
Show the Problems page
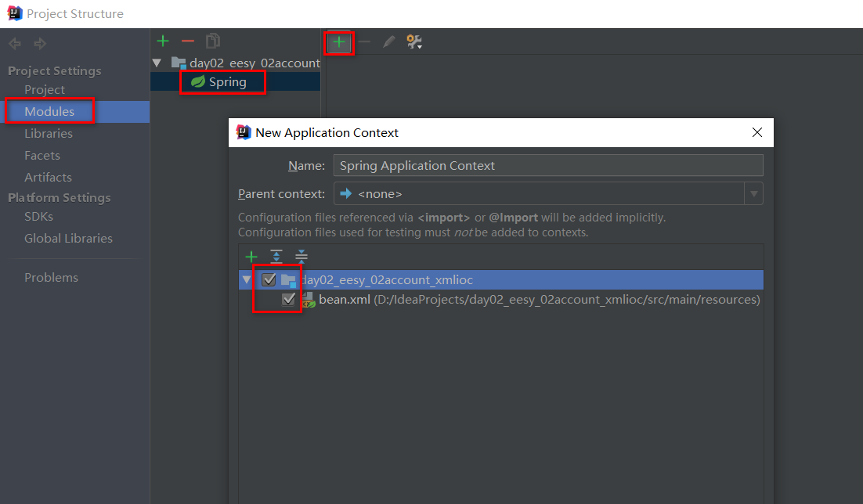pos(51,278)
